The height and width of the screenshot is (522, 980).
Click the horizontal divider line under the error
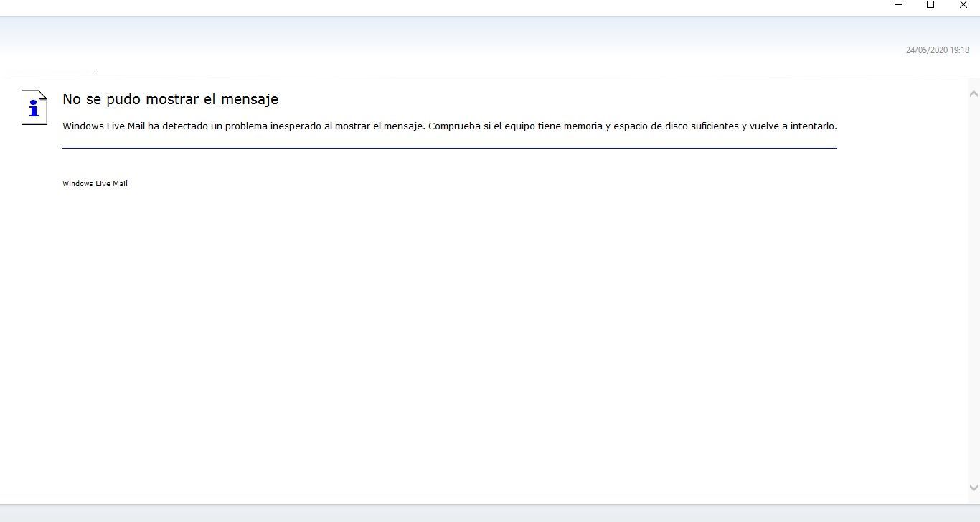pos(449,148)
